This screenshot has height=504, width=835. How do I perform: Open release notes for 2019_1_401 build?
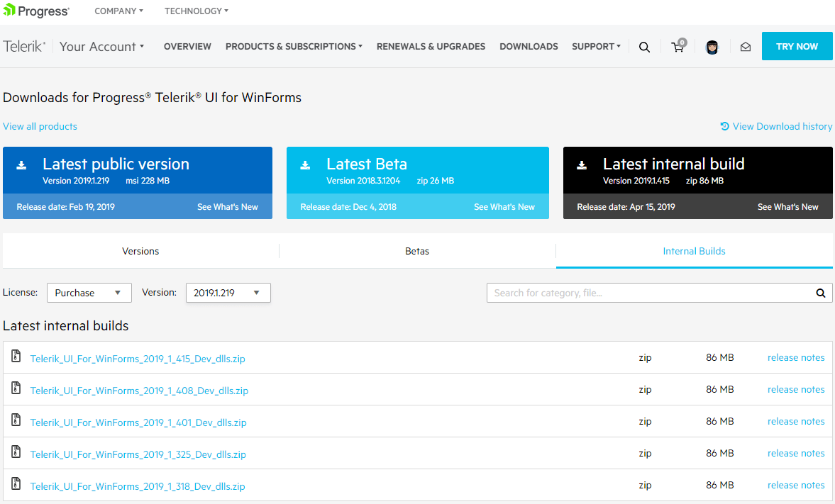[795, 422]
